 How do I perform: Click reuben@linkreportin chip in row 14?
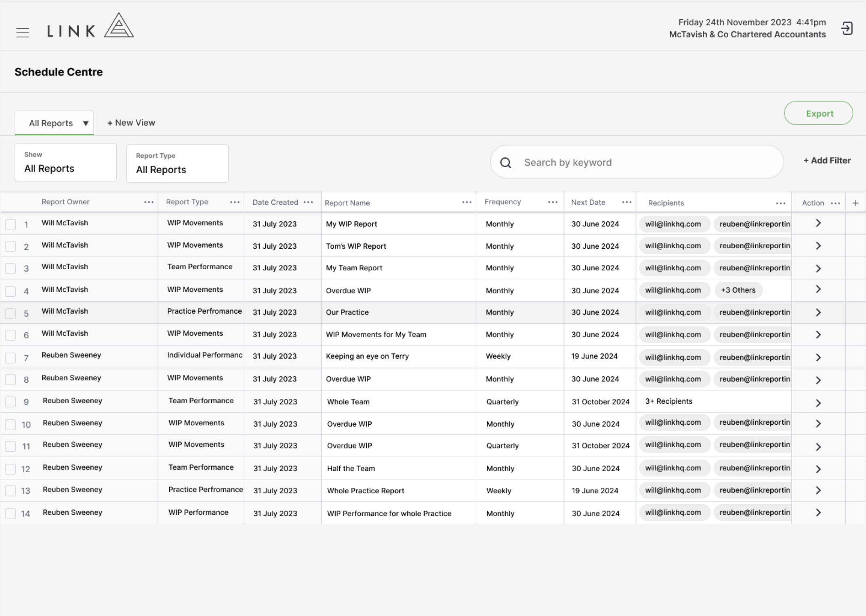click(x=753, y=512)
